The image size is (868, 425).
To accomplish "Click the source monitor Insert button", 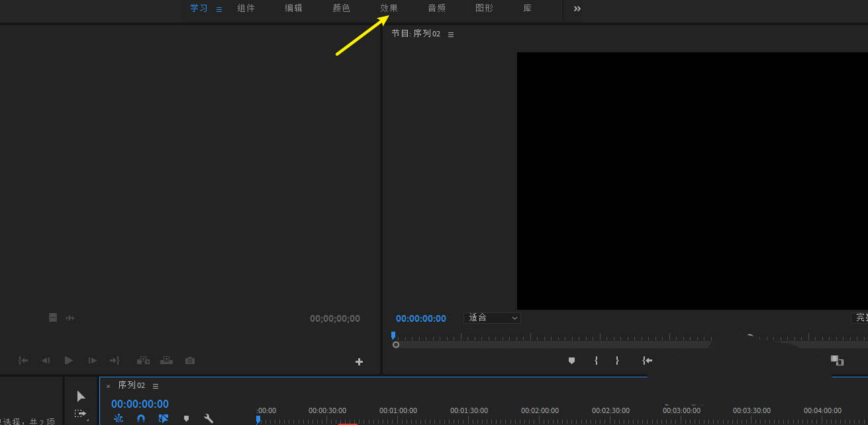I will point(143,361).
